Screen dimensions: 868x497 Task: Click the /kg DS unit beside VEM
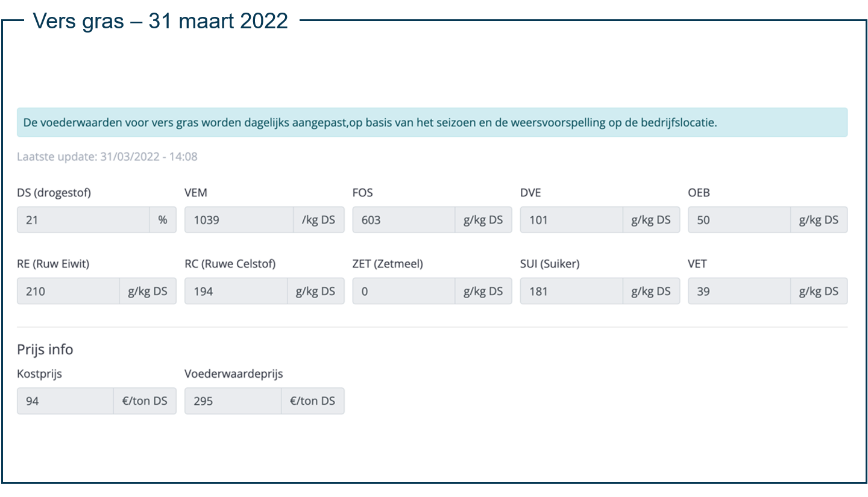tap(318, 220)
